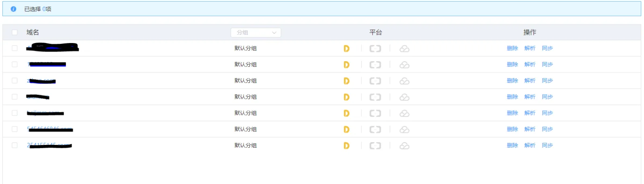Click 删除 link in the first row
Screen dimensions: 644x184
click(x=512, y=48)
